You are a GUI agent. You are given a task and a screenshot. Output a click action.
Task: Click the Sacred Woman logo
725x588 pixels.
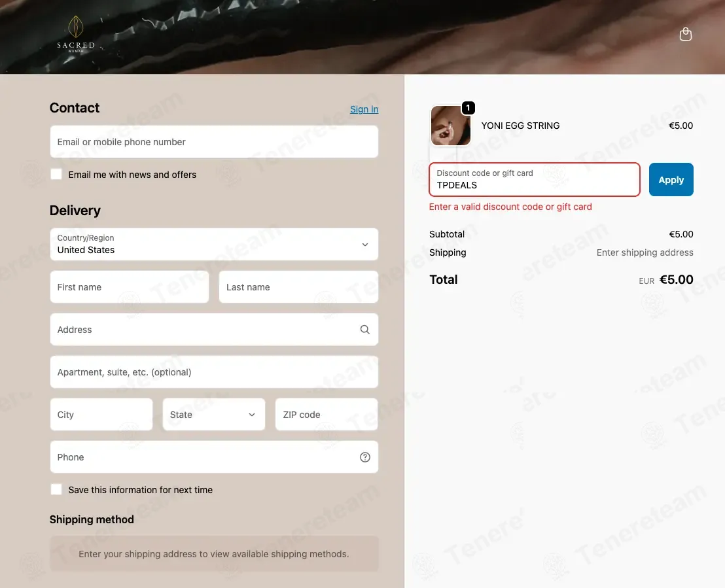76,34
